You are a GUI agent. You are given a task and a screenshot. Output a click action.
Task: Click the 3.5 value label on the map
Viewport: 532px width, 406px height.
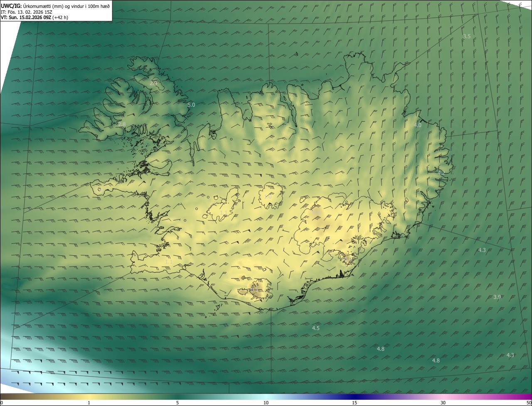tap(467, 37)
